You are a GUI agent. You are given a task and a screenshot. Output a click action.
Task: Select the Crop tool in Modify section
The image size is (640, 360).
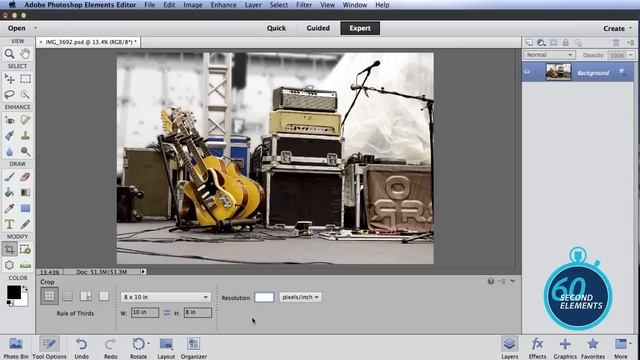[9, 249]
